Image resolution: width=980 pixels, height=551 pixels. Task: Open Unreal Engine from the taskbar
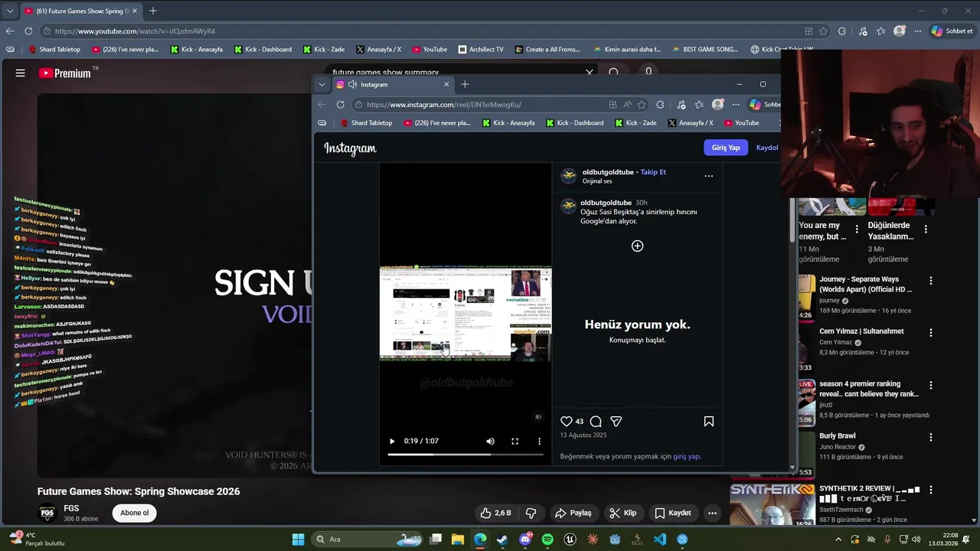570,540
